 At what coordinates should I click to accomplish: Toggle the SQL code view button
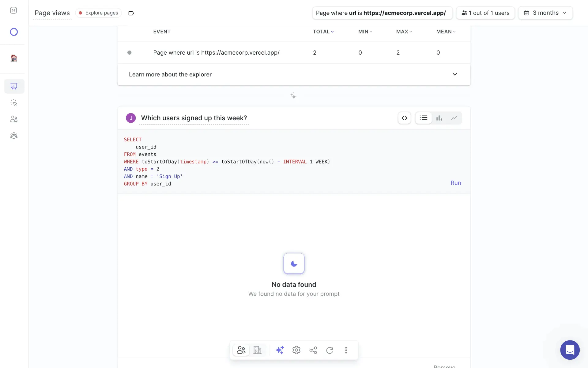click(404, 118)
